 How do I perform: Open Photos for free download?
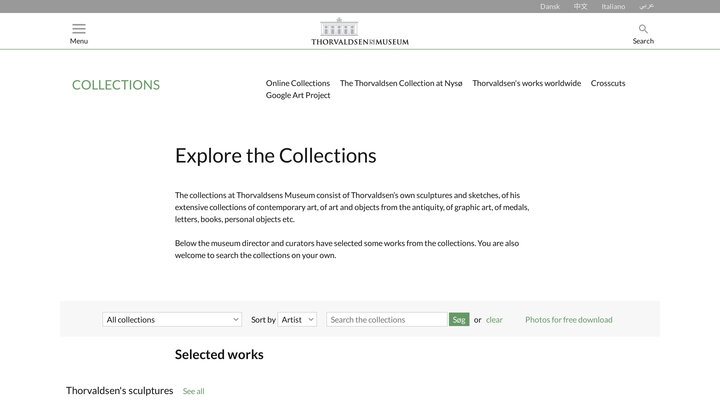[x=568, y=320]
